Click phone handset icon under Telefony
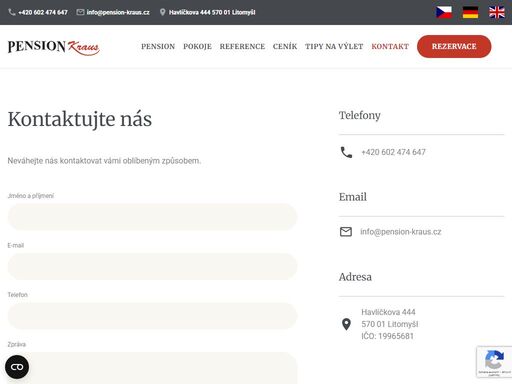Screen dimensions: 512x384 pyautogui.click(x=346, y=152)
